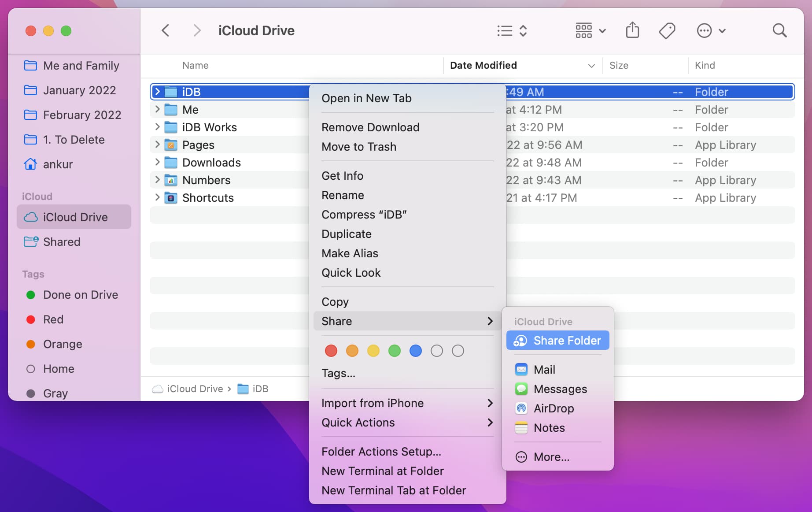Share to Notes
The width and height of the screenshot is (812, 512).
coord(557,428)
